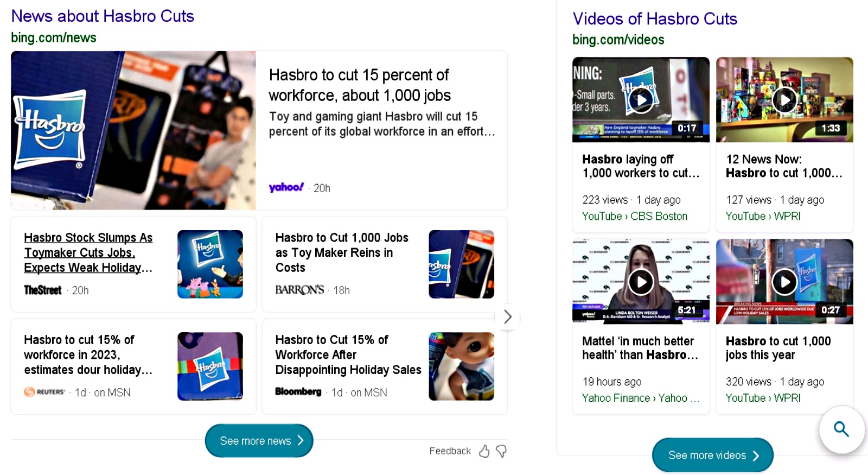This screenshot has width=868, height=475.
Task: Click YouTube › CBS Boston source text
Action: (x=635, y=216)
